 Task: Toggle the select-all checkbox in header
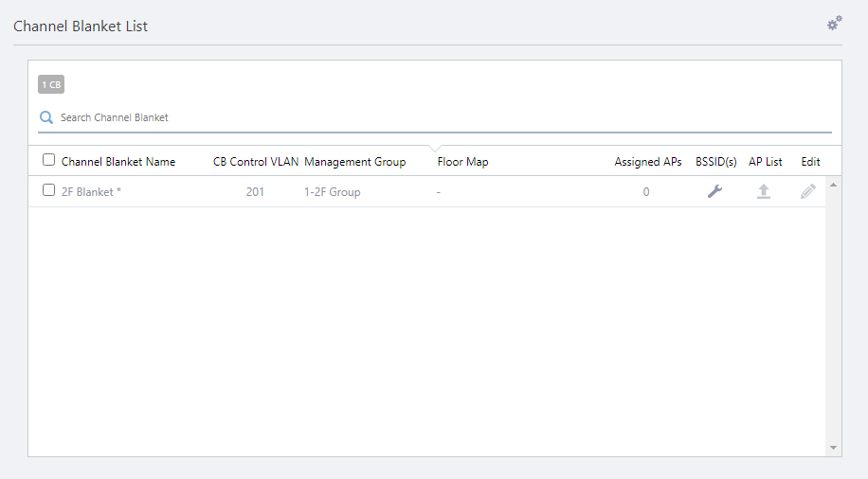[x=49, y=161]
